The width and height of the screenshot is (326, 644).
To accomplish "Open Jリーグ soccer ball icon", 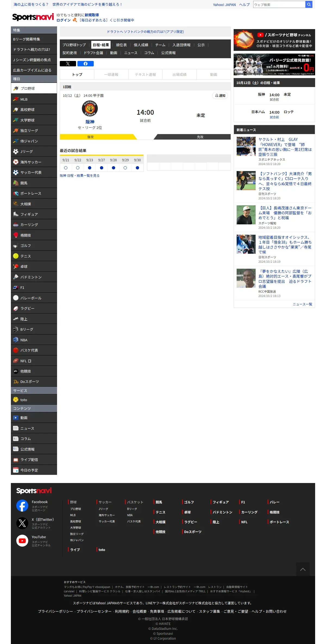I will (16, 151).
